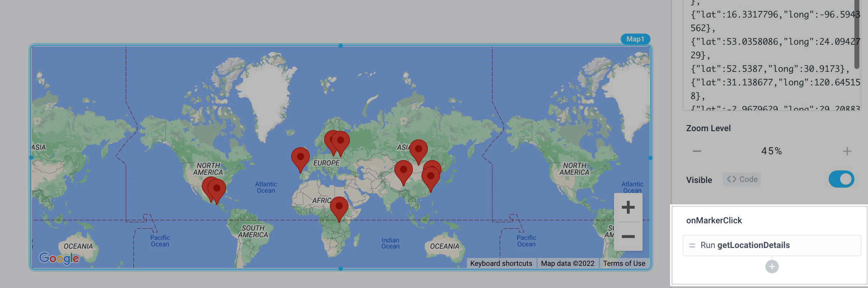Click the top center resize handle of Map1
Viewport: 868px width, 288px height.
341,46
